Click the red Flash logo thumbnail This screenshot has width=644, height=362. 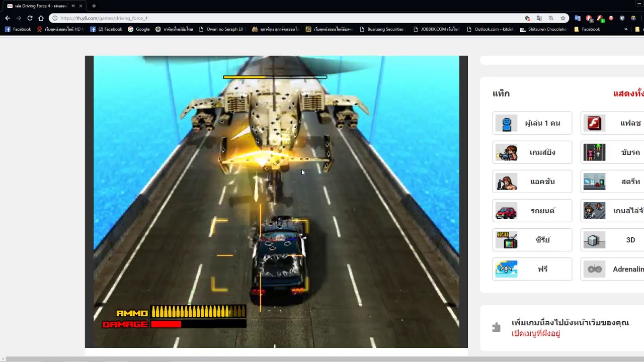[594, 123]
